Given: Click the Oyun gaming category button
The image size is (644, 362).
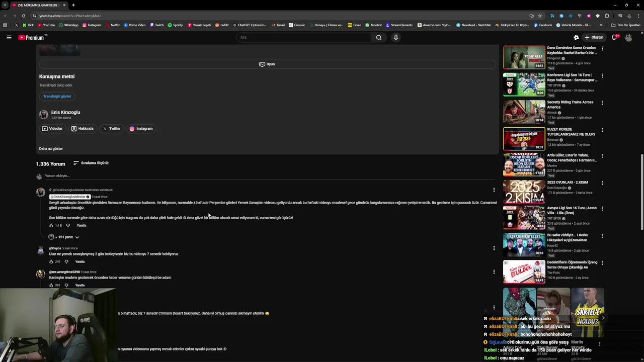Looking at the screenshot, I should click(267, 64).
